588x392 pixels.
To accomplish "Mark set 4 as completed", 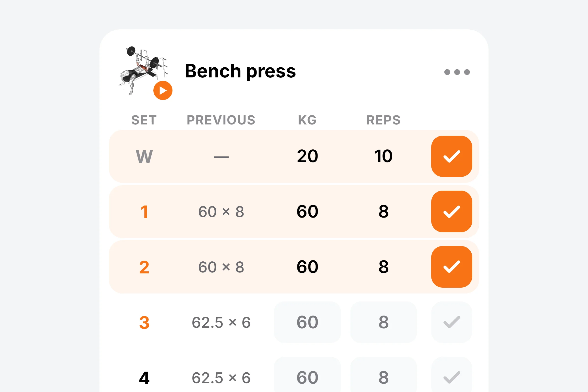I will coord(452,375).
